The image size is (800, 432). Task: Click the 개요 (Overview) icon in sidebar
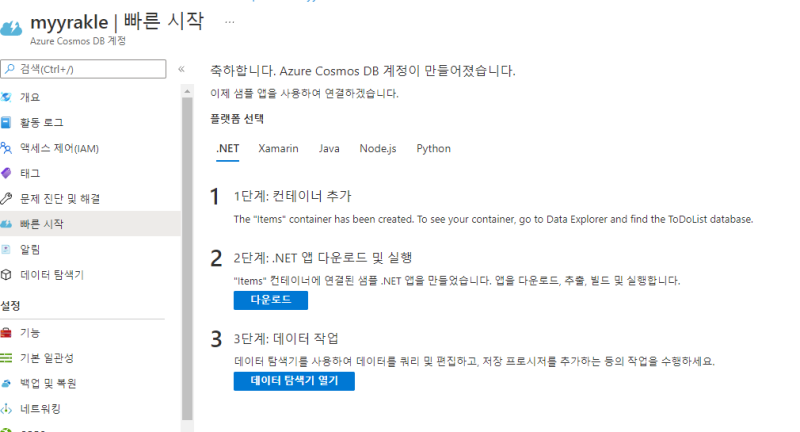(x=7, y=97)
